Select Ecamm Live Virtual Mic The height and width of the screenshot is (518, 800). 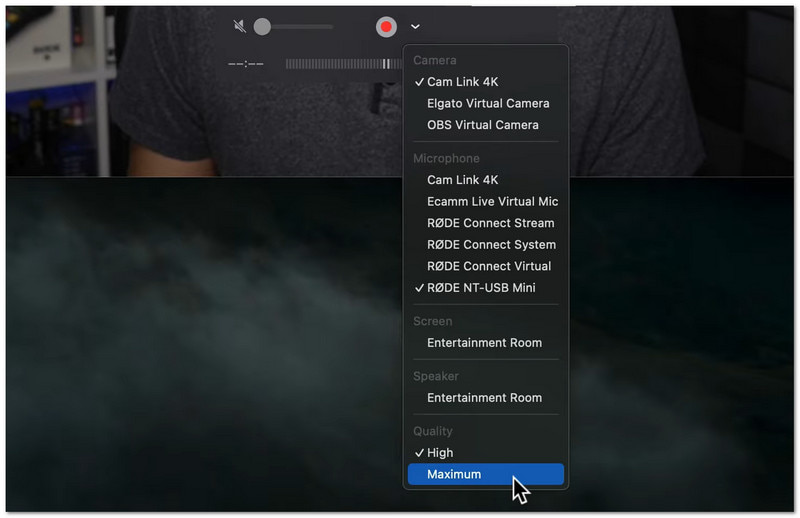pyautogui.click(x=486, y=202)
